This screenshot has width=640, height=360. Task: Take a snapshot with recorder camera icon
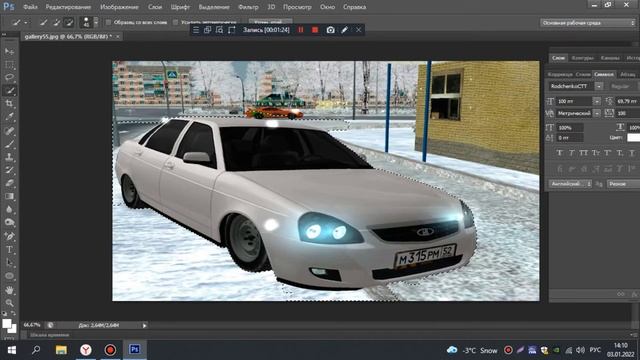[331, 30]
